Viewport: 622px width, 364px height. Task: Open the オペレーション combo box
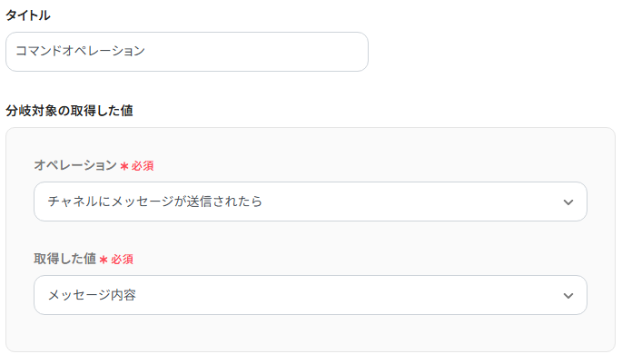(310, 202)
